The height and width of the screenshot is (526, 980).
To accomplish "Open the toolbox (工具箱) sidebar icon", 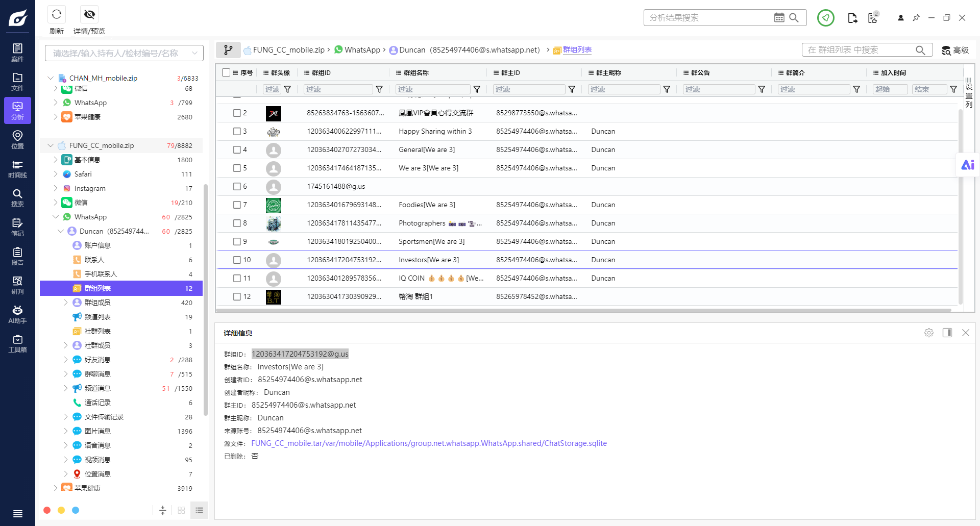I will click(x=17, y=343).
